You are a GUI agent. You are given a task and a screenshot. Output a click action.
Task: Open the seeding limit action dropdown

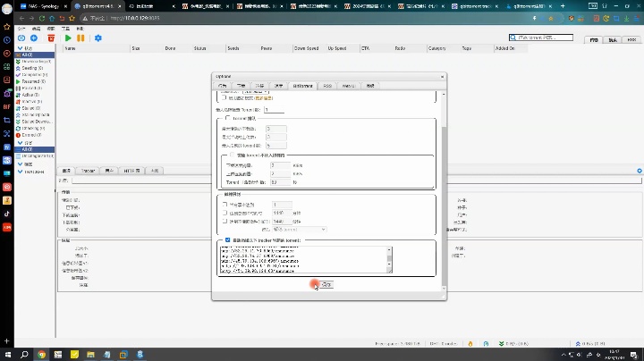tap(300, 230)
